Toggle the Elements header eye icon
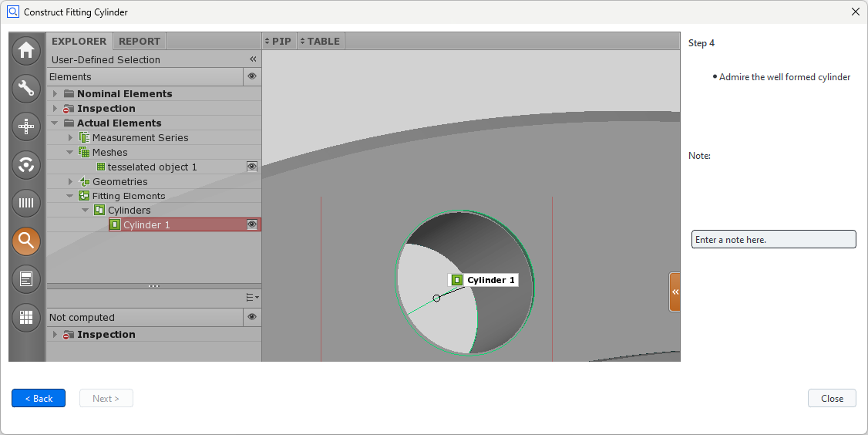This screenshot has height=435, width=868. point(251,76)
